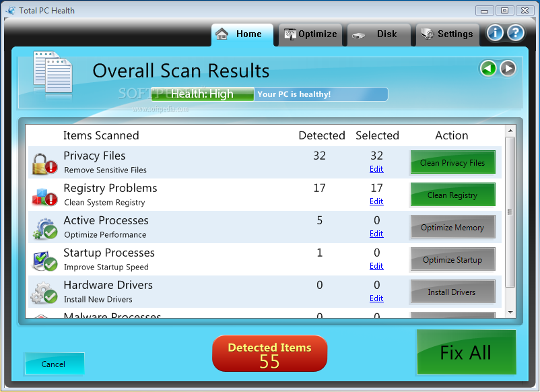Click Privacy Files detected count 32
The height and width of the screenshot is (392, 540).
pos(319,156)
